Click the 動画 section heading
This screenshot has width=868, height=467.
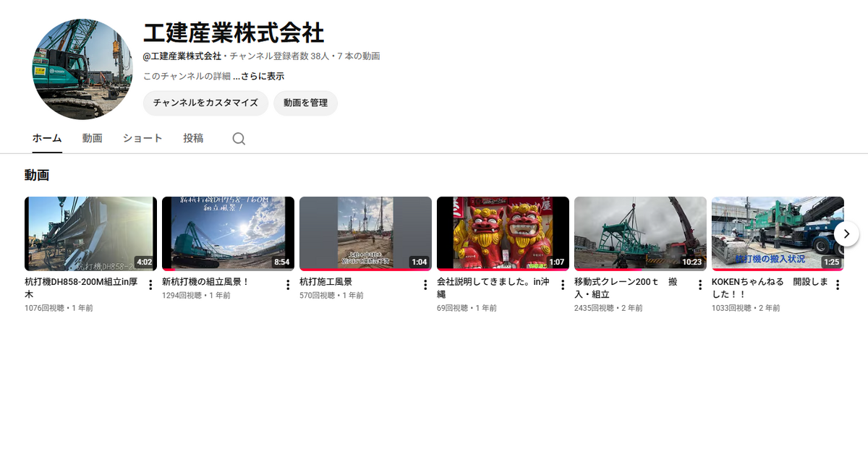tap(37, 175)
